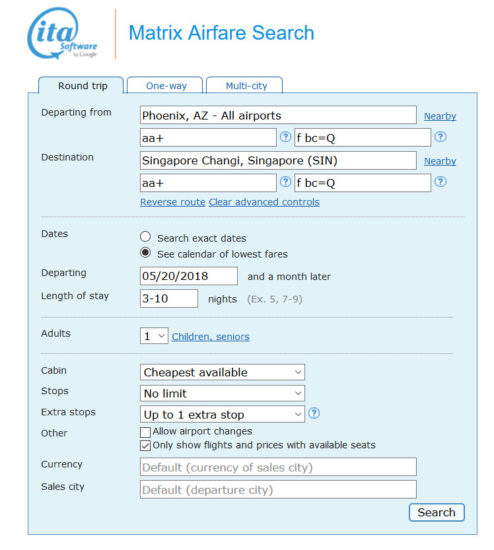Select See calendar of lowest fares option

pyautogui.click(x=145, y=253)
